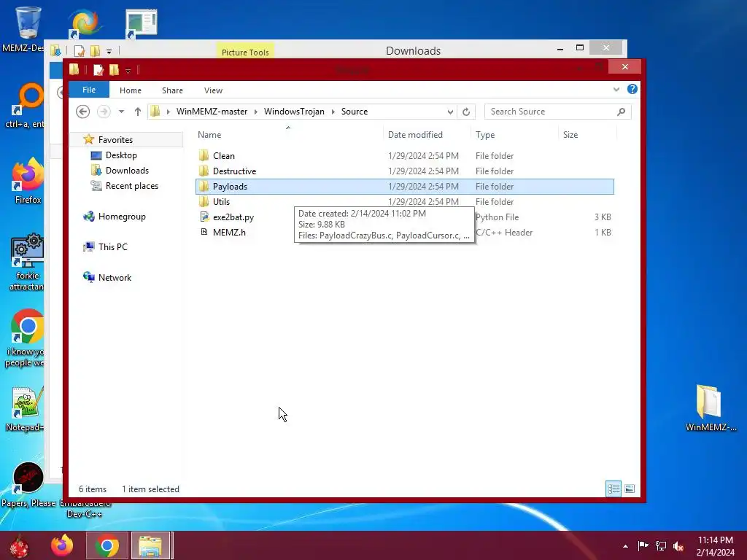747x560 pixels.
Task: Open recent locations dropdown arrow
Action: point(122,112)
